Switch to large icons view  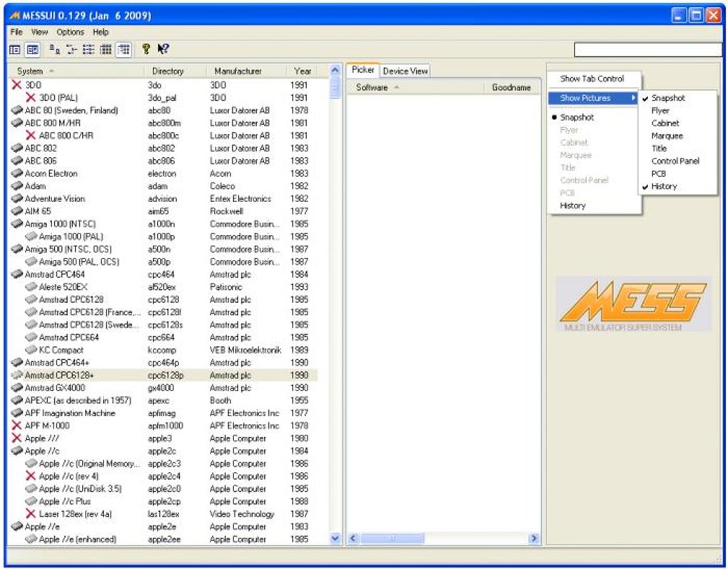[55, 49]
